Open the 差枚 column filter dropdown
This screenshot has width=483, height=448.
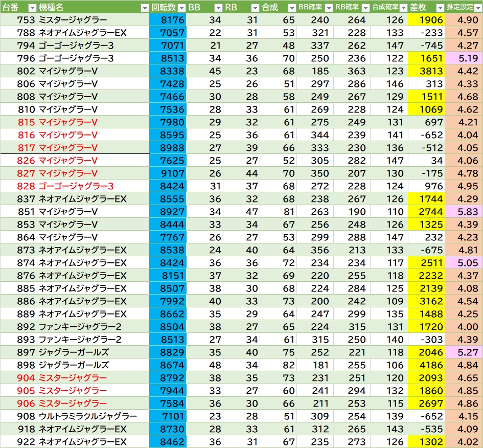click(x=439, y=8)
